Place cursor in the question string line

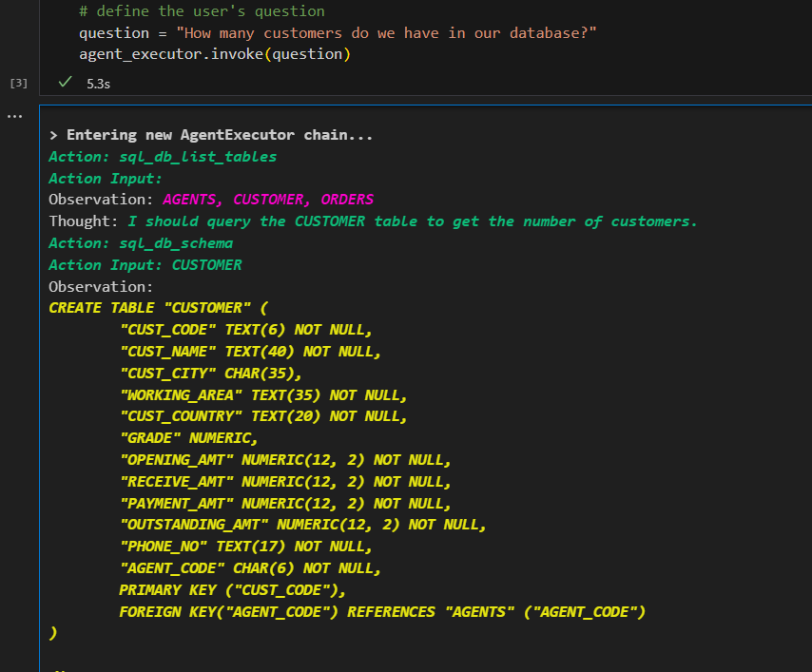click(338, 33)
